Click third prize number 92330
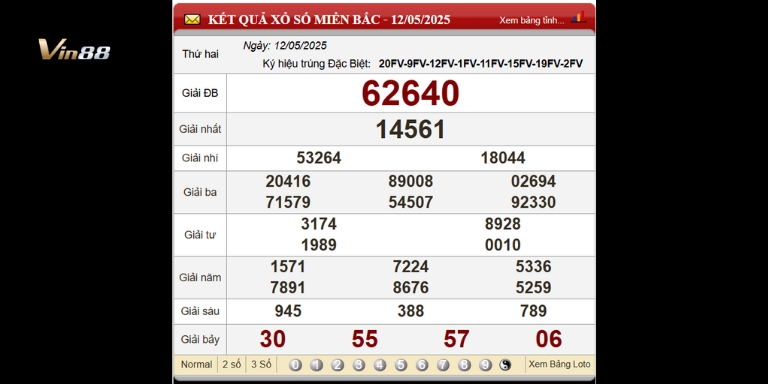The width and height of the screenshot is (768, 384). (x=533, y=202)
